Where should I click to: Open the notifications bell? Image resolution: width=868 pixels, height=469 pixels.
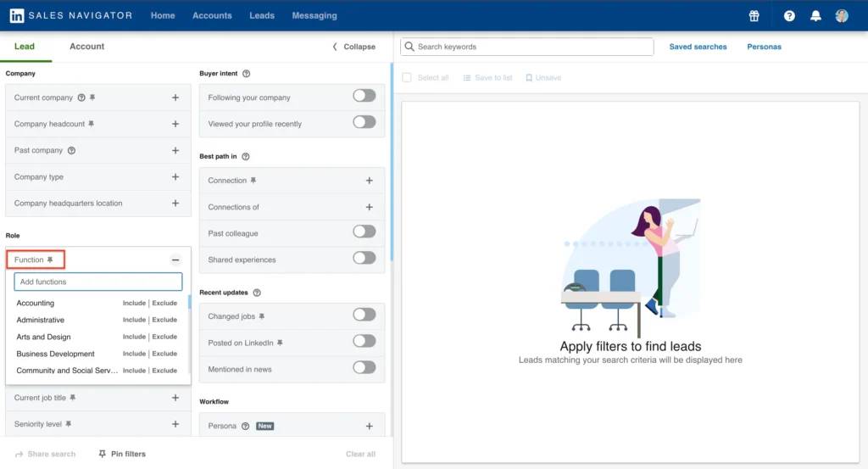pos(816,15)
